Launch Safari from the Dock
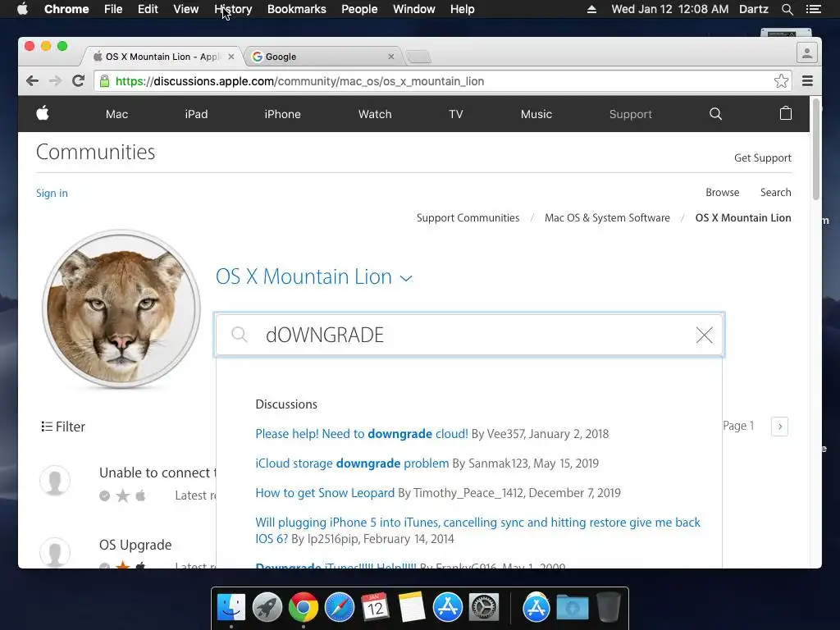This screenshot has width=840, height=630. point(340,608)
